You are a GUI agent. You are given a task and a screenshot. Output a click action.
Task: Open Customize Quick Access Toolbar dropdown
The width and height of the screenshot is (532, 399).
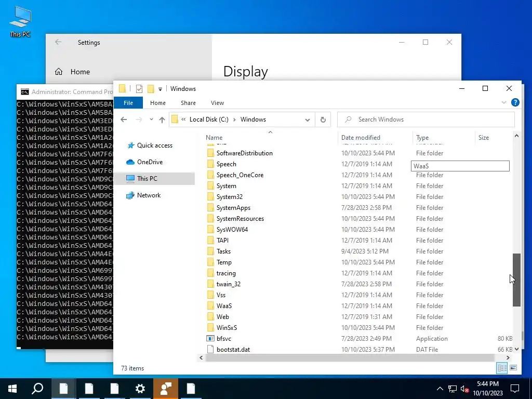pos(160,89)
